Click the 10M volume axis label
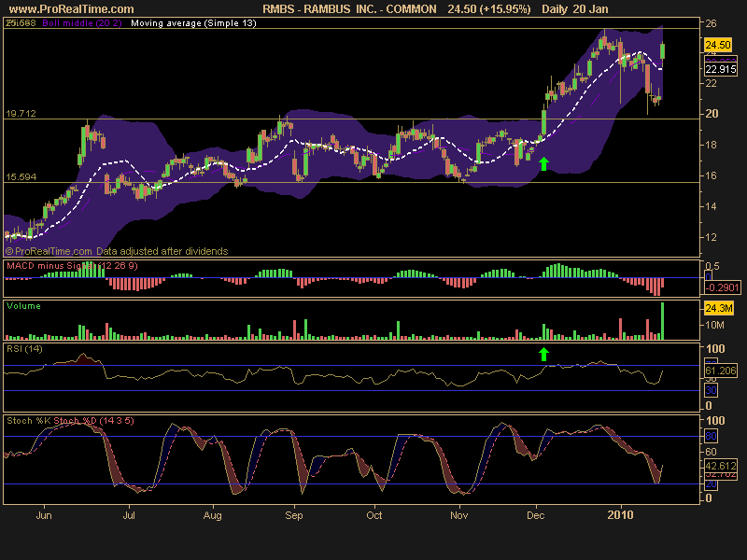 pos(714,325)
